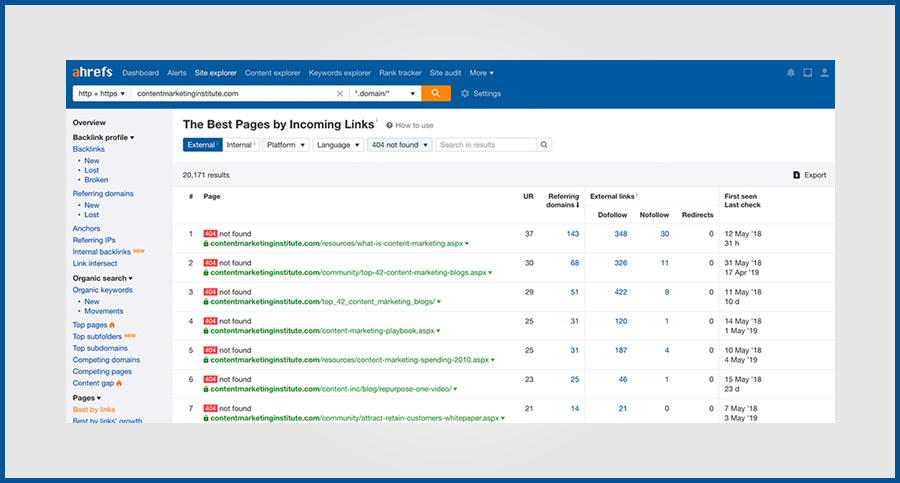Open the *.domain/* mode dropdown
The image size is (900, 483).
pyautogui.click(x=385, y=94)
